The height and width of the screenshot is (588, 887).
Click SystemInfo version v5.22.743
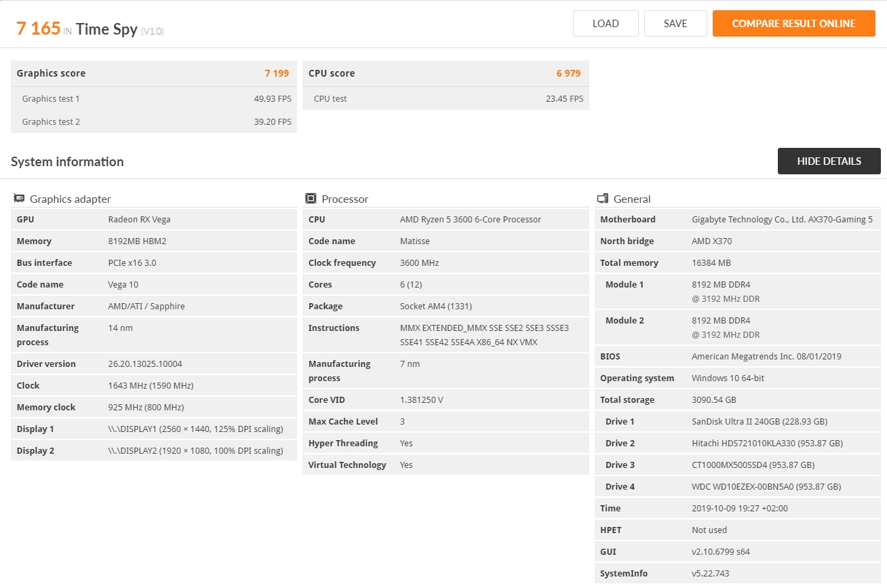coord(711,573)
